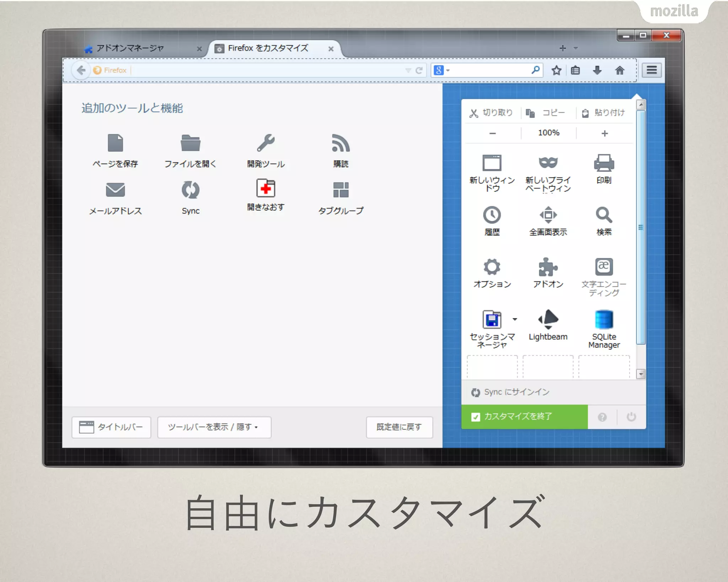
Task: Select the タブグループ icon
Action: [341, 190]
